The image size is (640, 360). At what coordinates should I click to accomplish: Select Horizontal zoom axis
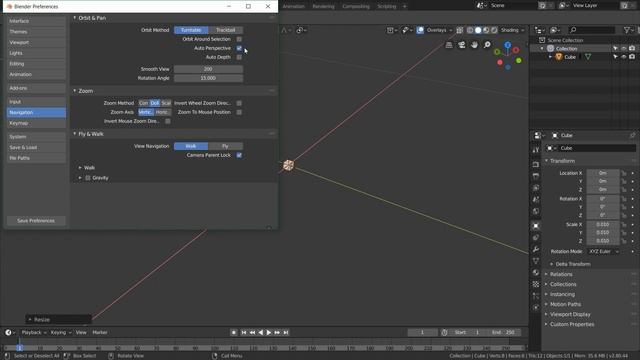162,112
